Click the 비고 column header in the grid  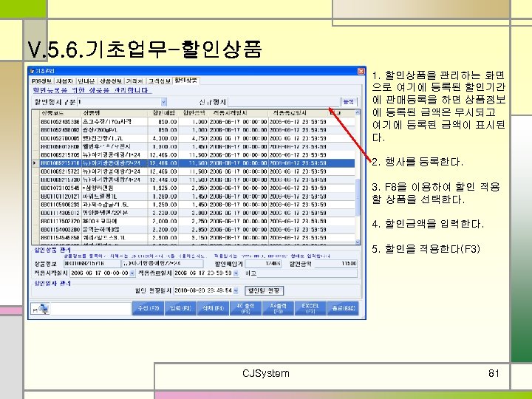(x=341, y=112)
